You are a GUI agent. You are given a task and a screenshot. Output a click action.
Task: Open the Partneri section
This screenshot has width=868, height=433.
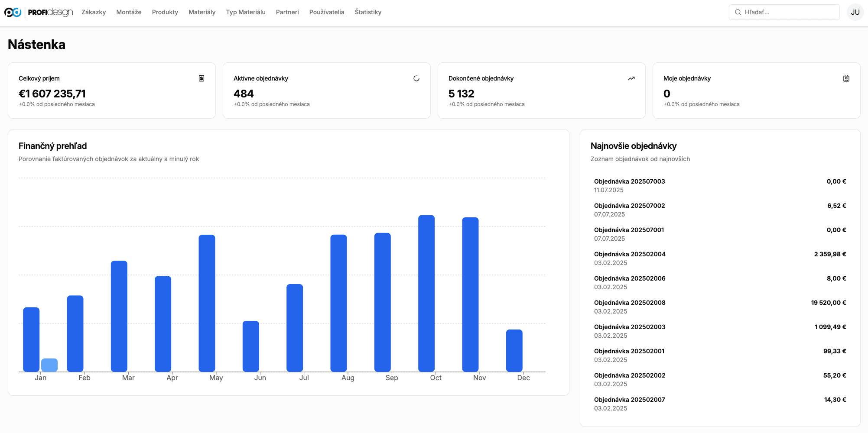point(287,12)
